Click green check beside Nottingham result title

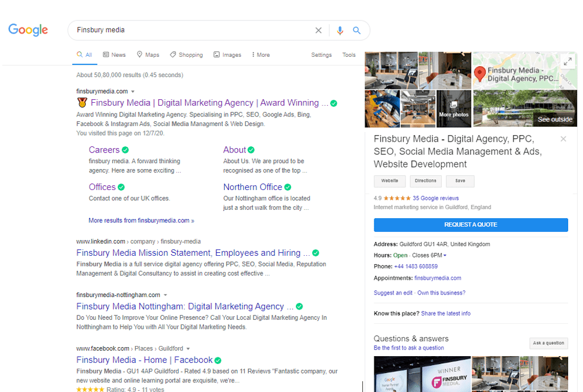(x=300, y=307)
